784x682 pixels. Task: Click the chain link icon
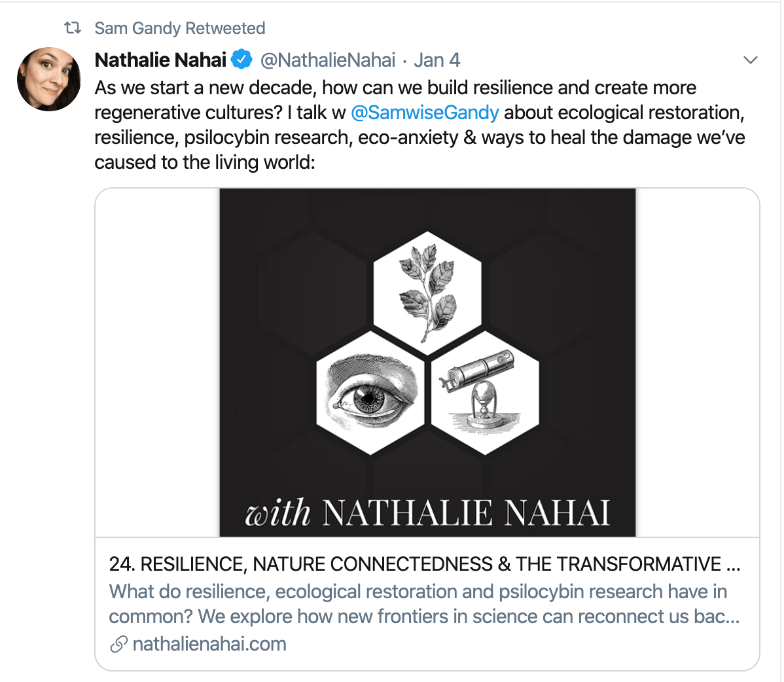118,644
